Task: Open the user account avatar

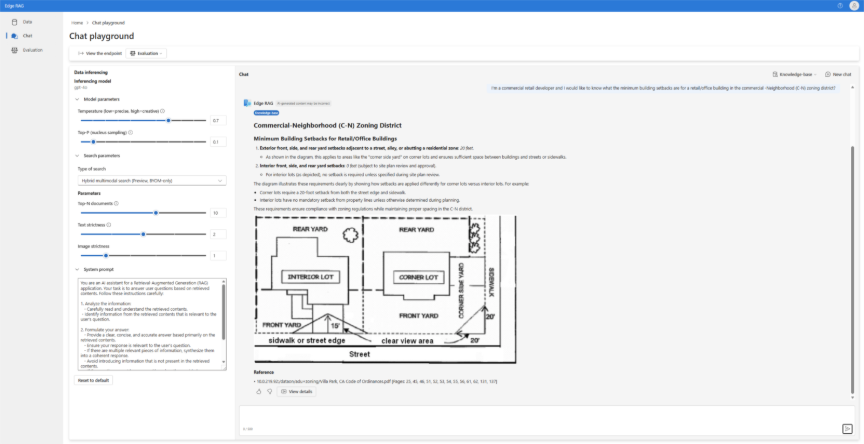Action: click(853, 5)
